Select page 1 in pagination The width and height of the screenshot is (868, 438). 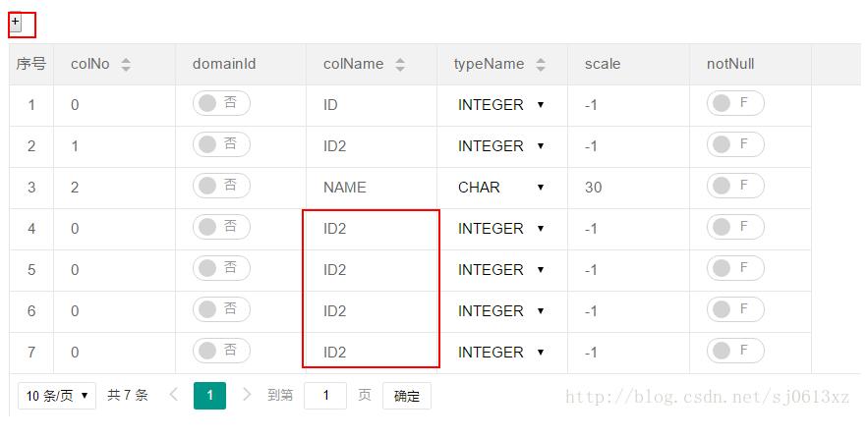(x=210, y=396)
